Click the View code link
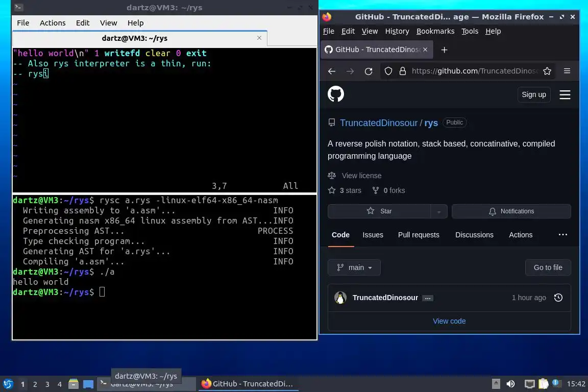Viewport: 588px width, 392px height. [x=449, y=321]
